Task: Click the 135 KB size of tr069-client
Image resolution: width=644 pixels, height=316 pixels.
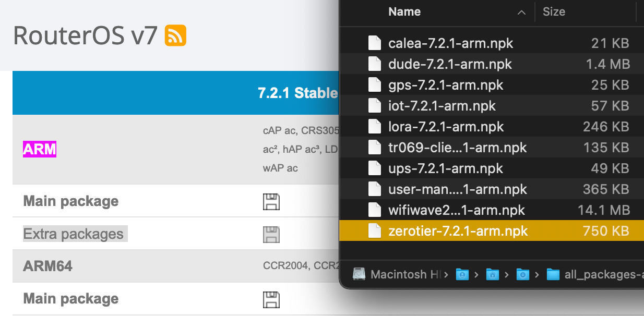Action: pyautogui.click(x=606, y=148)
